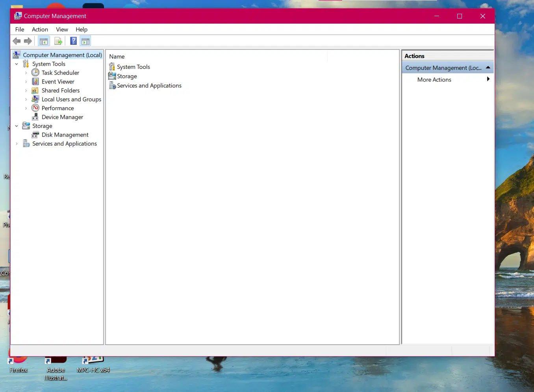534x392 pixels.
Task: Expand the Local Users and Groups node
Action: pyautogui.click(x=26, y=99)
